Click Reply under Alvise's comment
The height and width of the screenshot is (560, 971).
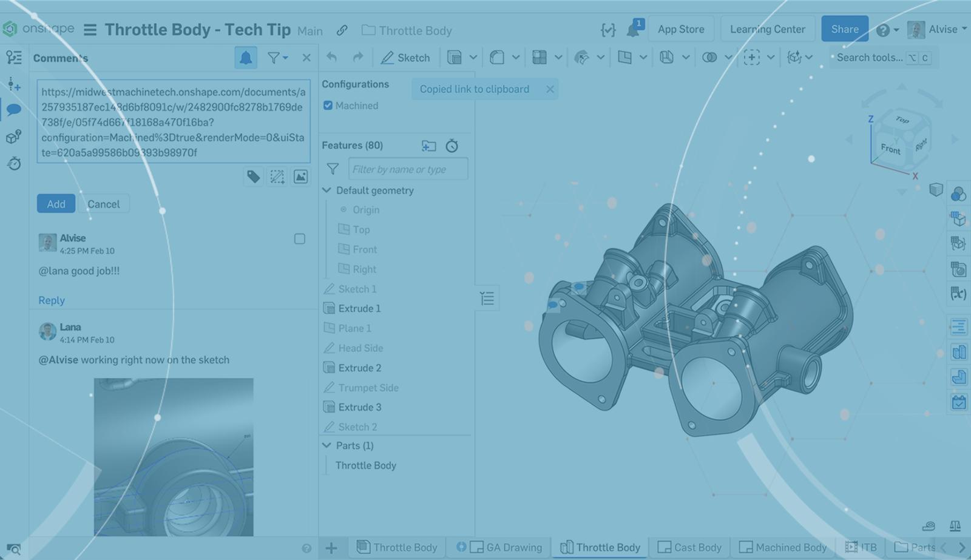point(51,300)
